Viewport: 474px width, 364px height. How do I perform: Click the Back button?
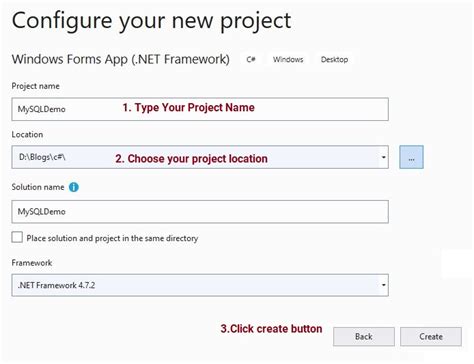[x=364, y=337]
